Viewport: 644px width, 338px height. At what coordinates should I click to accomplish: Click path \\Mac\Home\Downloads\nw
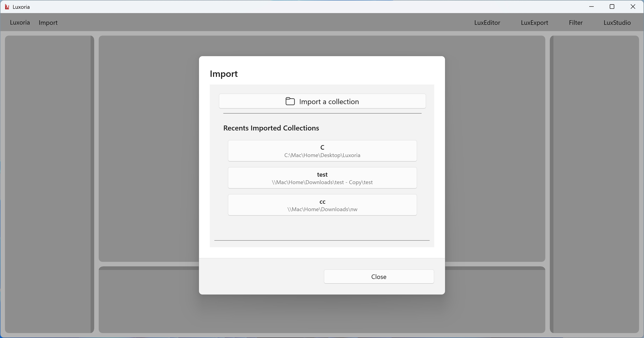coord(322,209)
